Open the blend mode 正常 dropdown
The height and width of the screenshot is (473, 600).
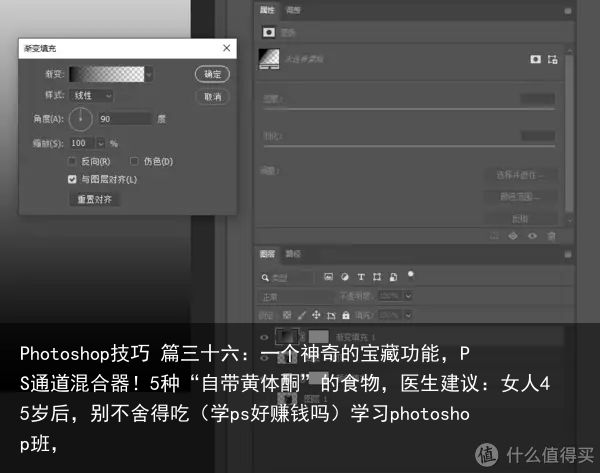(297, 297)
